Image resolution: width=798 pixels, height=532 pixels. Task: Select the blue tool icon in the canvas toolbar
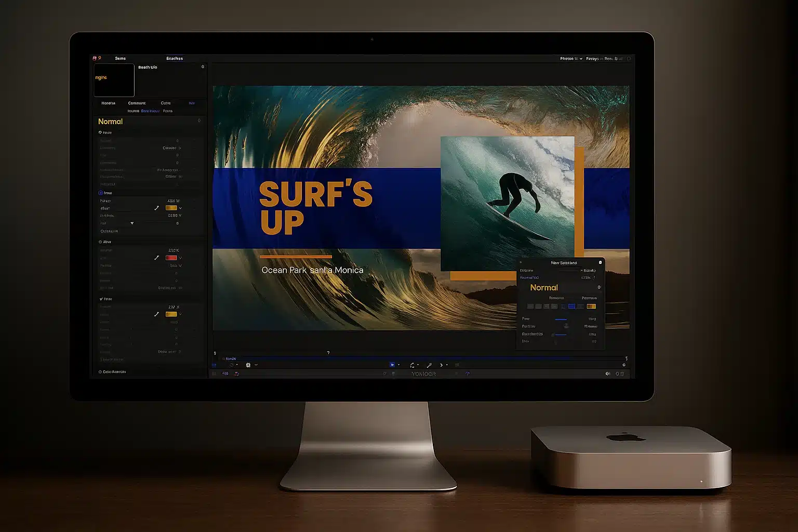(392, 365)
